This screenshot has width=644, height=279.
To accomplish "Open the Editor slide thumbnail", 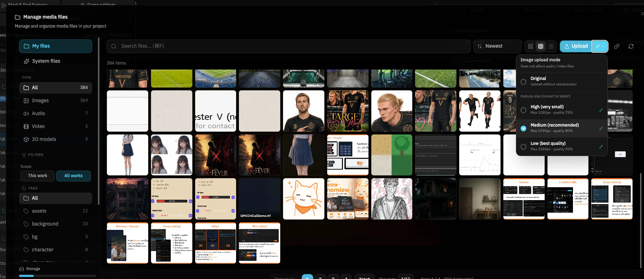I will (x=216, y=243).
